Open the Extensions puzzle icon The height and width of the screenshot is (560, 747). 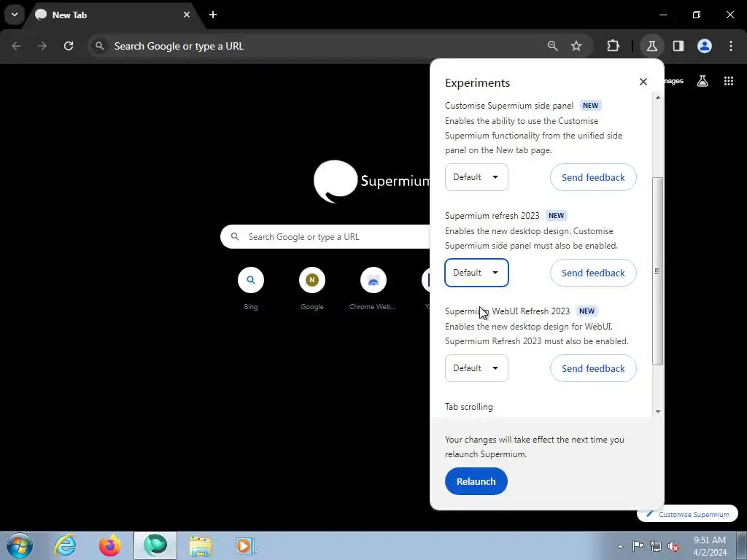pos(613,46)
